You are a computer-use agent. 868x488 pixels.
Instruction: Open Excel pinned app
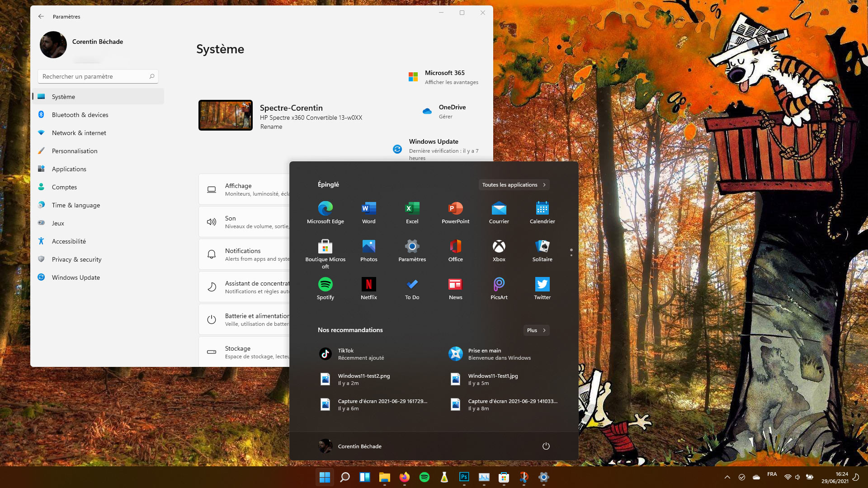tap(412, 212)
